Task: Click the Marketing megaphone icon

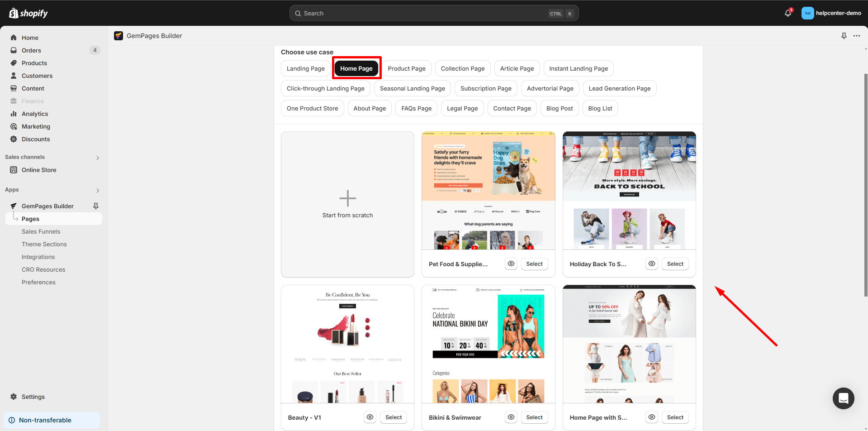Action: coord(14,126)
